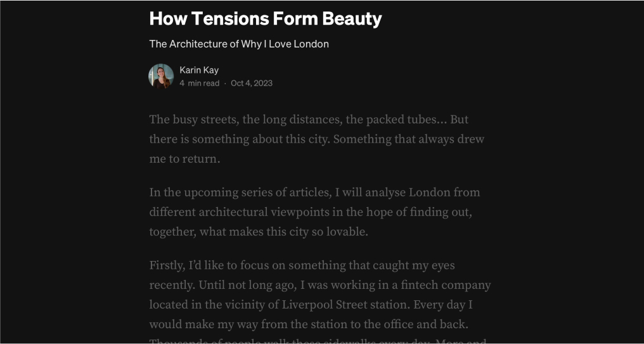This screenshot has width=644, height=344.
Task: Click the dot separator between read time and date
Action: [225, 84]
